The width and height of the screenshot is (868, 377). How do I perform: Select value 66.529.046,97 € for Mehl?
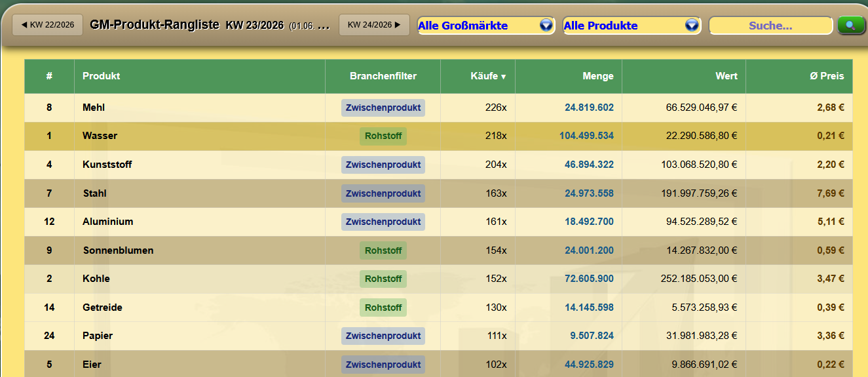702,108
